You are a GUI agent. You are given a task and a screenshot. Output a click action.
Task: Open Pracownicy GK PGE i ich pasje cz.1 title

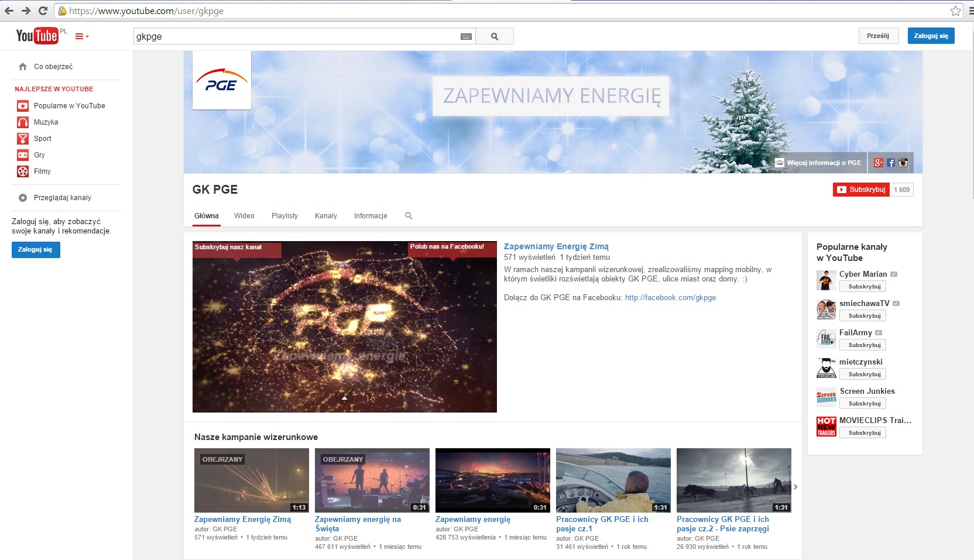(602, 524)
